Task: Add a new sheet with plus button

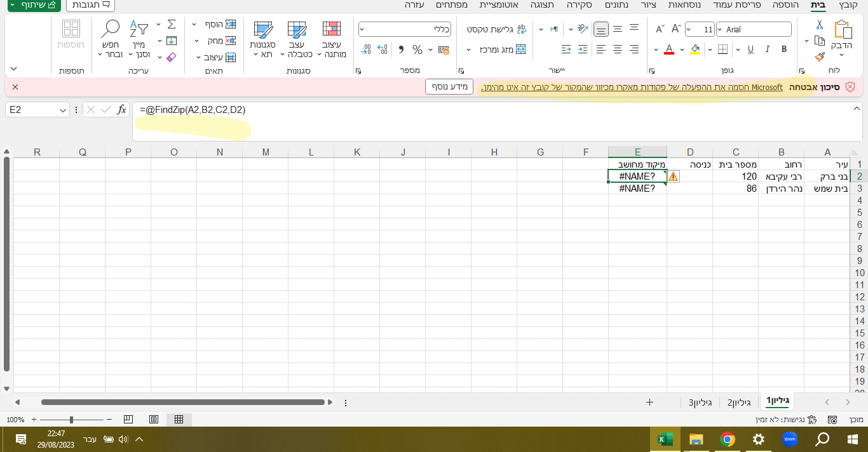Action: 649,402
